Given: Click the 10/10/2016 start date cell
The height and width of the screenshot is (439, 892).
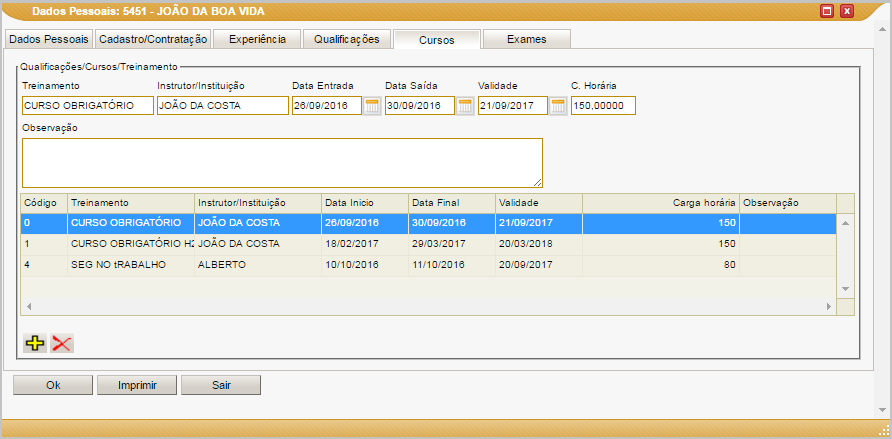Looking at the screenshot, I should click(365, 265).
